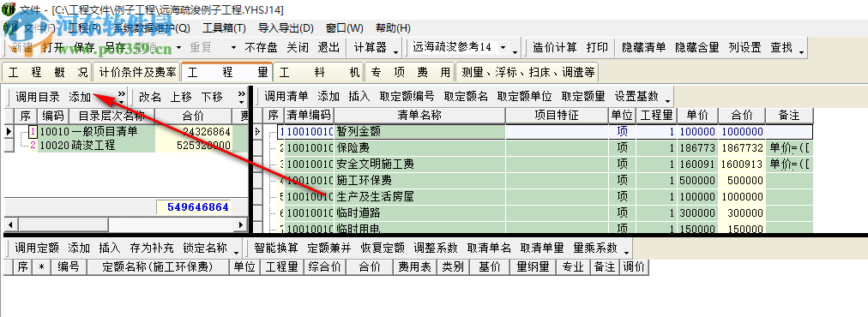The width and height of the screenshot is (868, 317).
Task: Open the 工具箱(T) menu
Action: pos(224,27)
